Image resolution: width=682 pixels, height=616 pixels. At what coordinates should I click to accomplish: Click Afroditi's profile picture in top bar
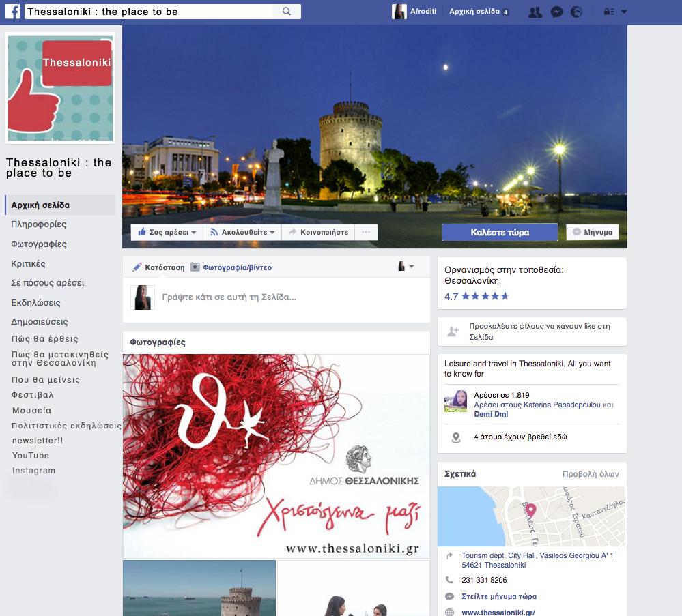tap(399, 12)
